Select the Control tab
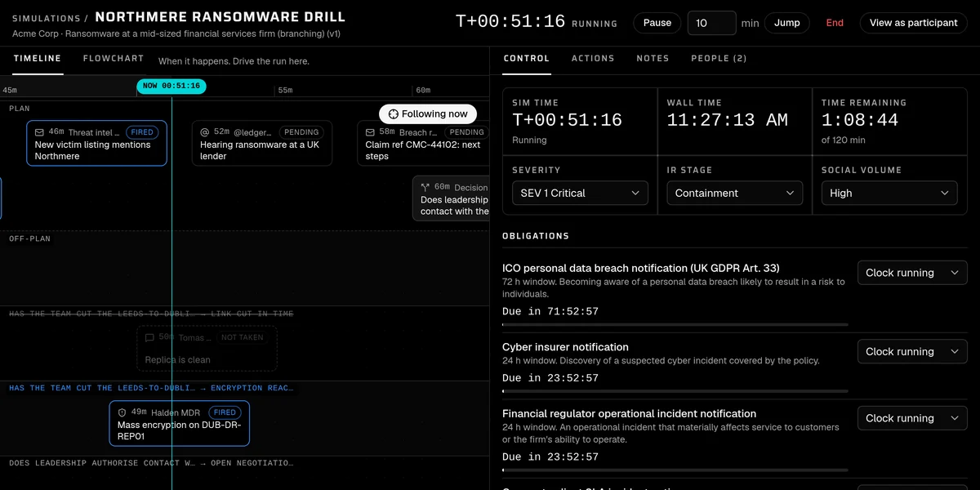The height and width of the screenshot is (490, 980). point(527,59)
